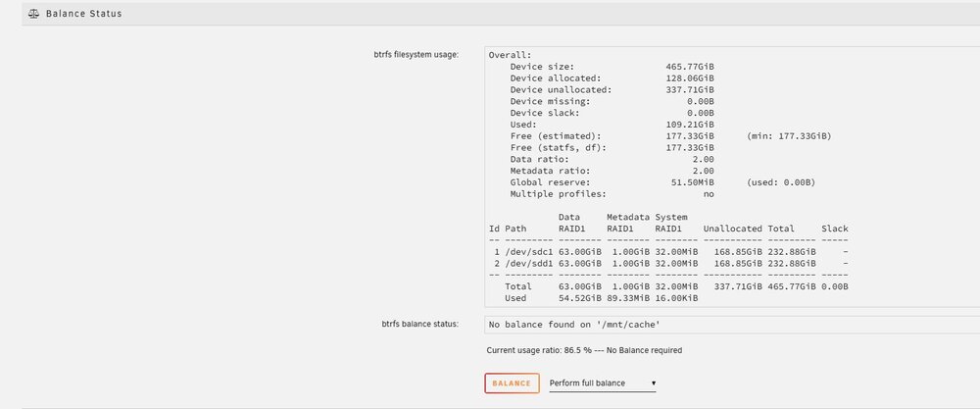The image size is (980, 409).
Task: Click the 'btrfs balance status:' label
Action: pos(420,324)
